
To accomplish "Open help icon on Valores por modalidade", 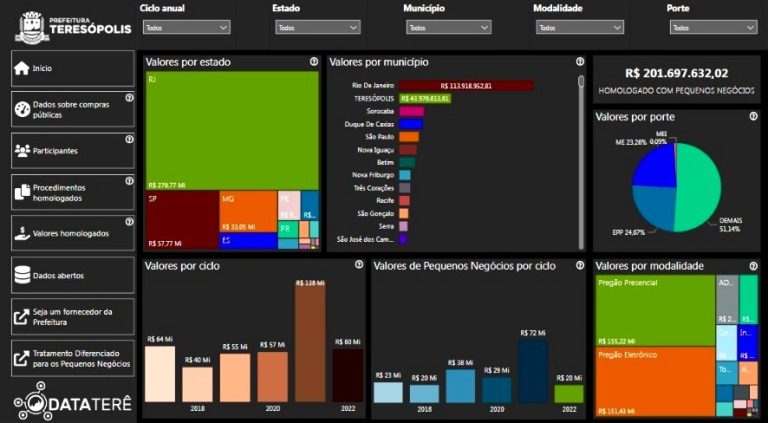I will (x=753, y=265).
